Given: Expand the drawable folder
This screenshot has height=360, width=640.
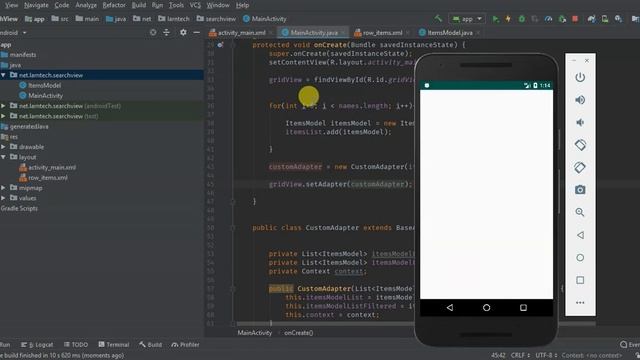Looking at the screenshot, I should point(3,147).
